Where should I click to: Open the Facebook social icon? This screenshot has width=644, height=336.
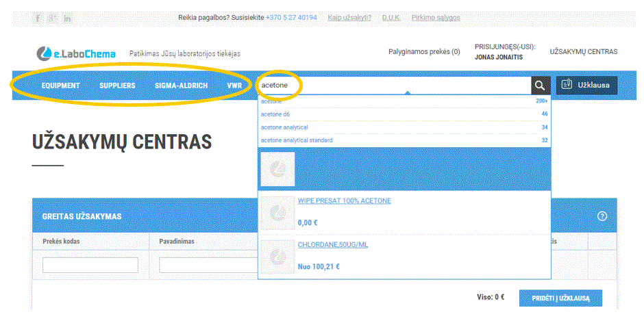[38, 18]
